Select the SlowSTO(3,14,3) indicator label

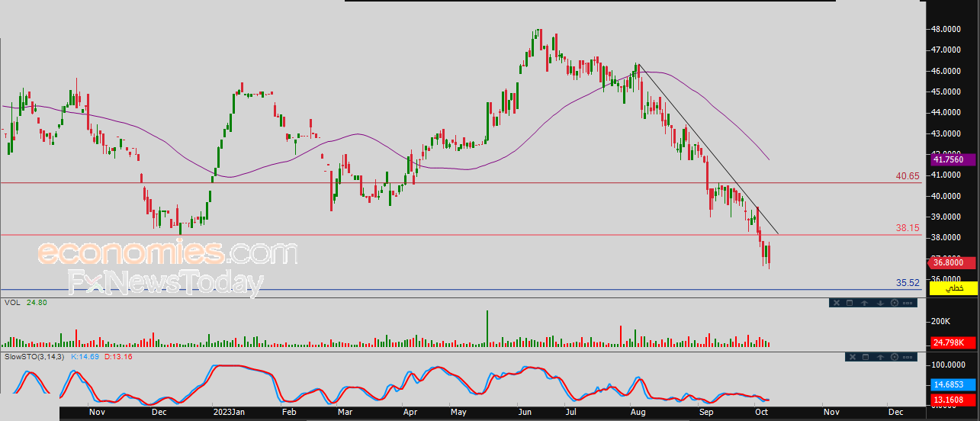(36, 357)
